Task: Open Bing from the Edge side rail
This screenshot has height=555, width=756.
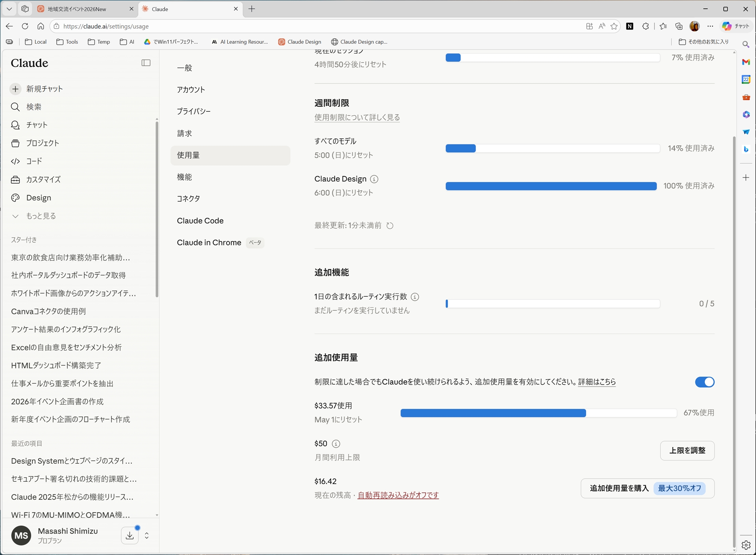Action: [746, 149]
